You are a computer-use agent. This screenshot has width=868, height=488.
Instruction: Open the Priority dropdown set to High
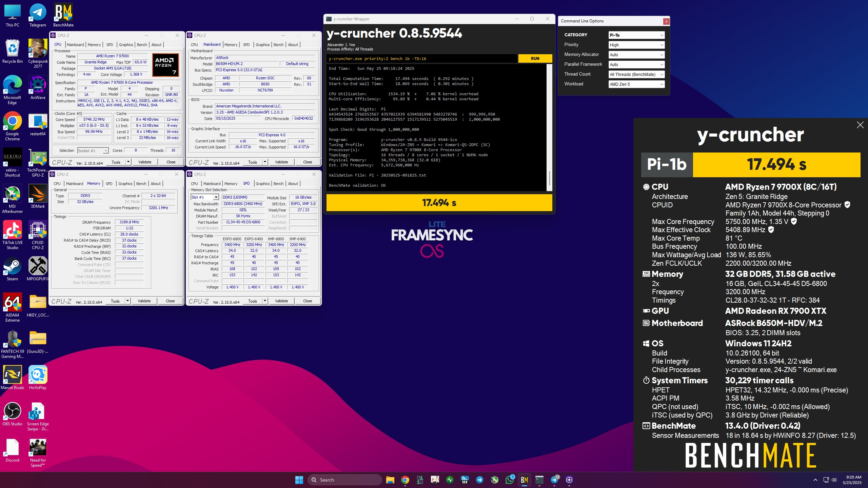(x=636, y=45)
